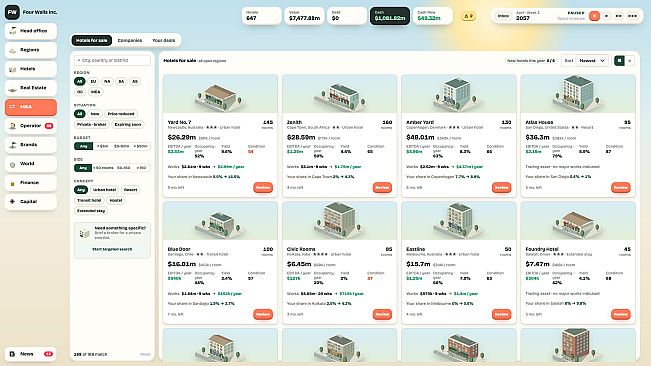This screenshot has width=651, height=366.
Task: Open the Hotels sidebar icon
Action: click(x=13, y=69)
